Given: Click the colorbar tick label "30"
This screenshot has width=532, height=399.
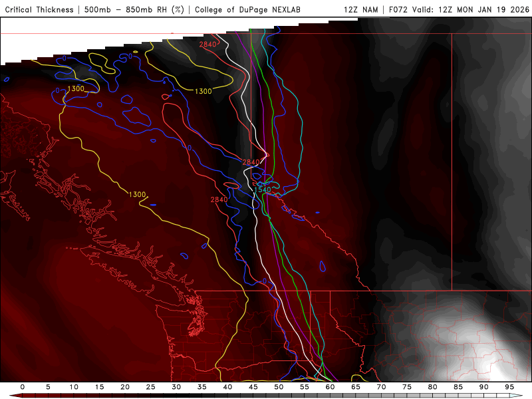Looking at the screenshot, I should click(176, 387).
